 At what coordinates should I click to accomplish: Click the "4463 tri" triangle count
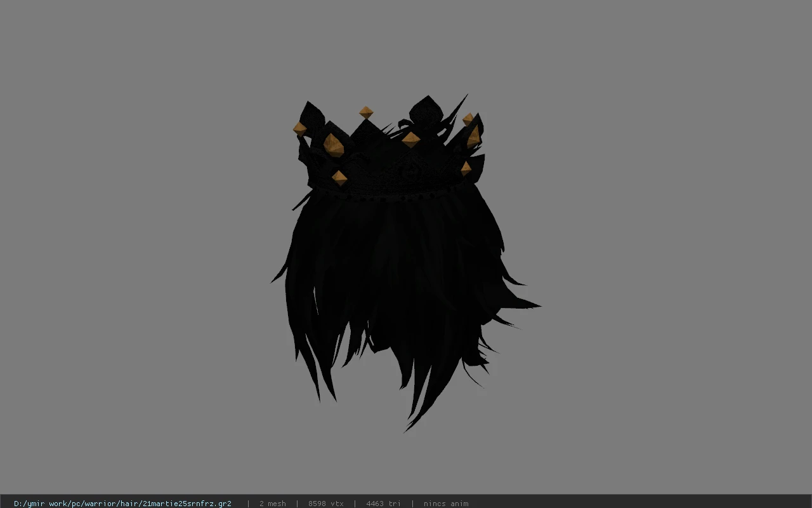tap(383, 504)
